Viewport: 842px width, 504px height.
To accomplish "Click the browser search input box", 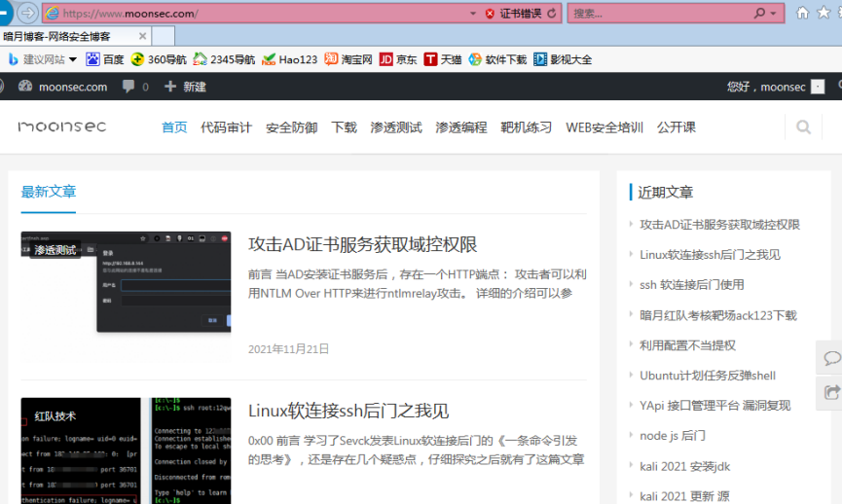I will [x=657, y=14].
